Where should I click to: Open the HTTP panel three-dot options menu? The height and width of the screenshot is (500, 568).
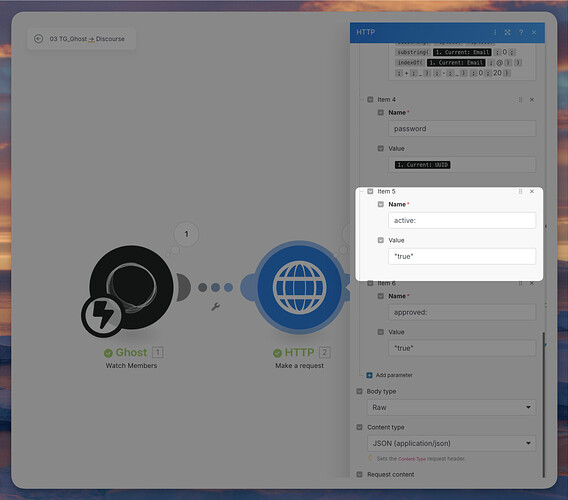point(495,32)
